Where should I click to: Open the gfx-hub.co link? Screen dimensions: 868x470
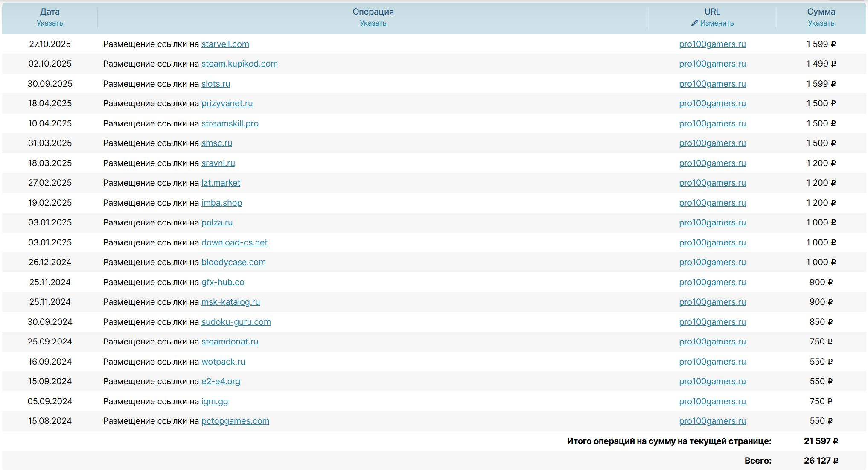223,282
